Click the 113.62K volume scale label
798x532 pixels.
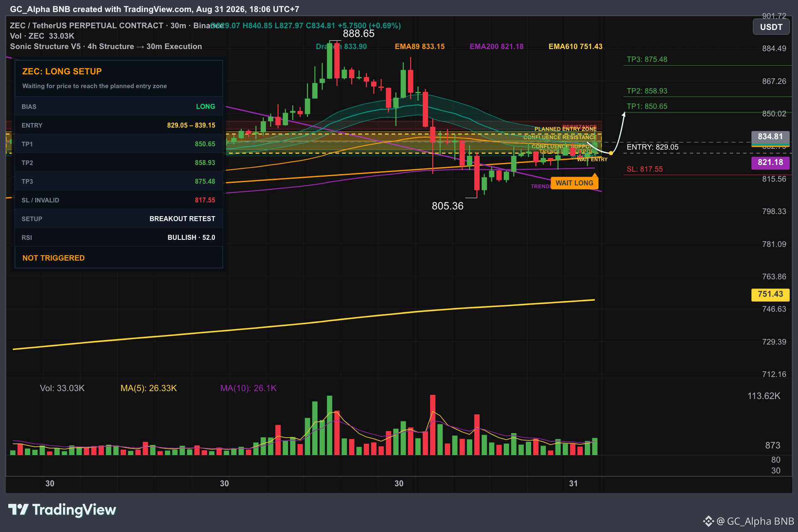point(764,396)
